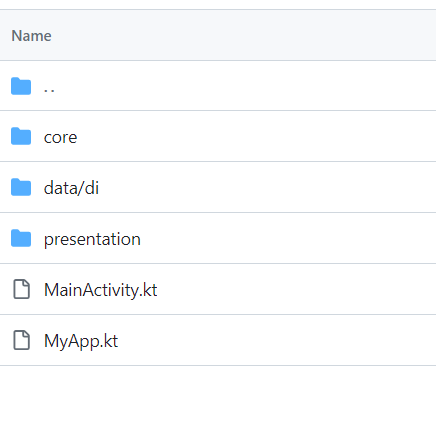Click the core folder icon
The width and height of the screenshot is (436, 426).
pyautogui.click(x=21, y=136)
